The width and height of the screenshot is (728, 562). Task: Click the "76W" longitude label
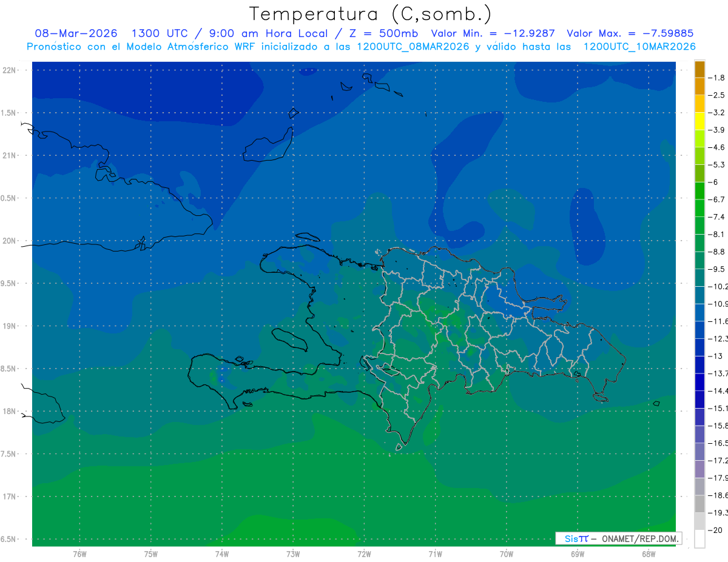(79, 554)
